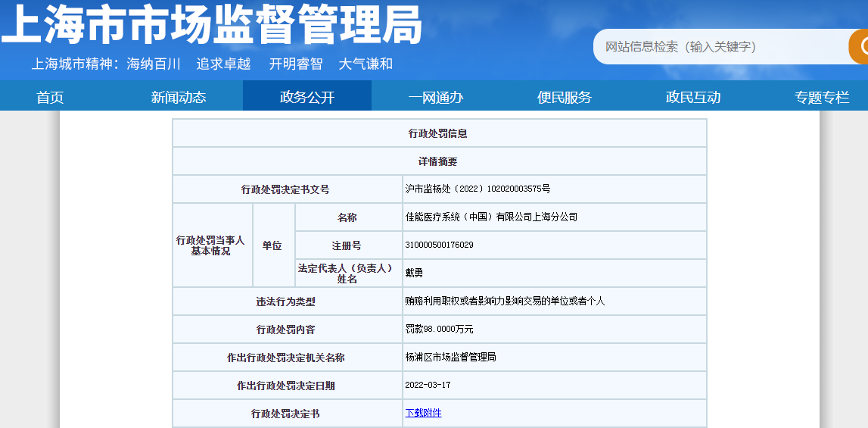Switch to the 专题专栏 tab
Screen dimensions: 868x428
(x=821, y=97)
